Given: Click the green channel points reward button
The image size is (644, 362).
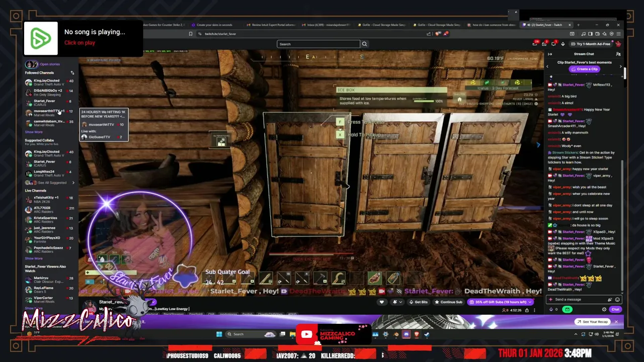Looking at the screenshot, I should [x=567, y=309].
